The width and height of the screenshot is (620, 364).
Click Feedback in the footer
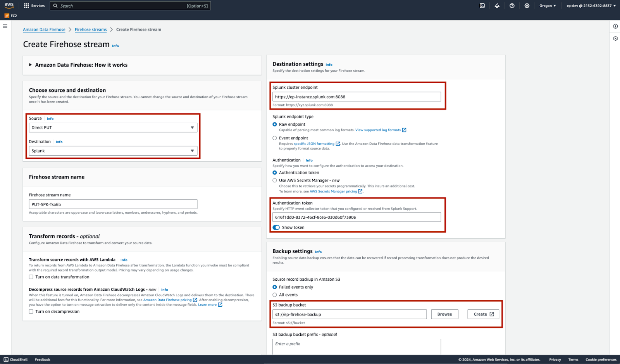pos(43,360)
